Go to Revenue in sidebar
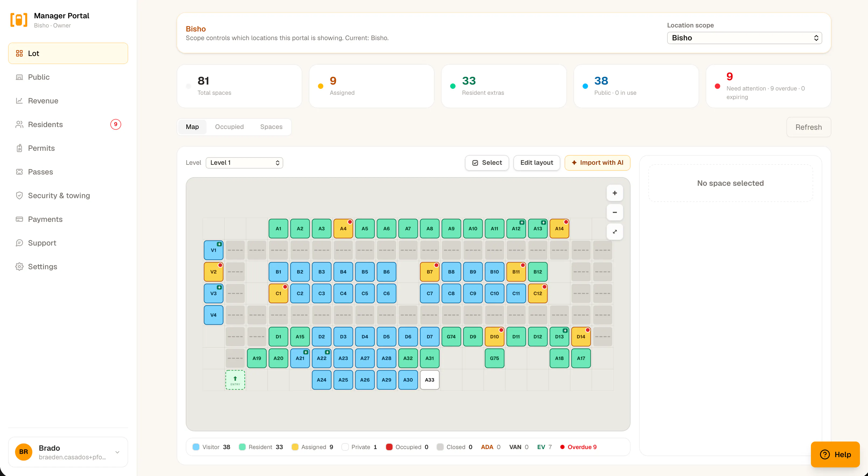This screenshot has height=476, width=868. click(68, 101)
